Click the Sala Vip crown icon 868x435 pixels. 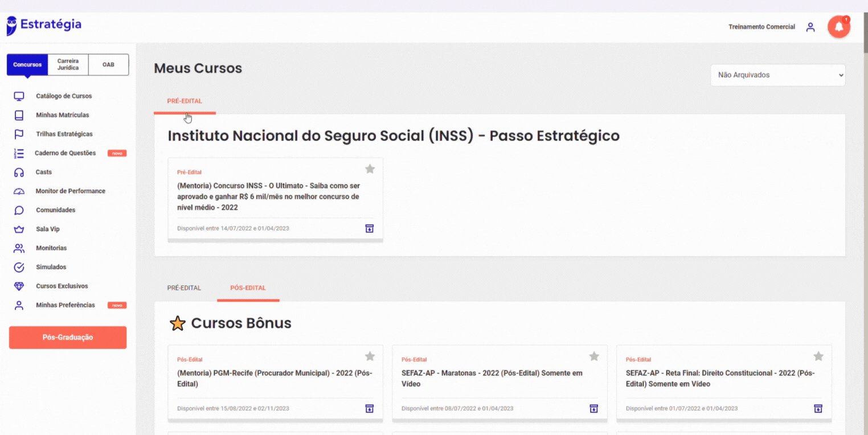point(19,229)
